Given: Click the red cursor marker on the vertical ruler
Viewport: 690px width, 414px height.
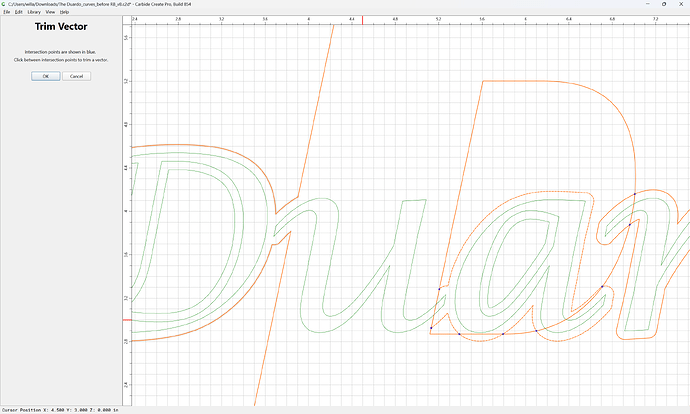Looking at the screenshot, I should point(127,320).
